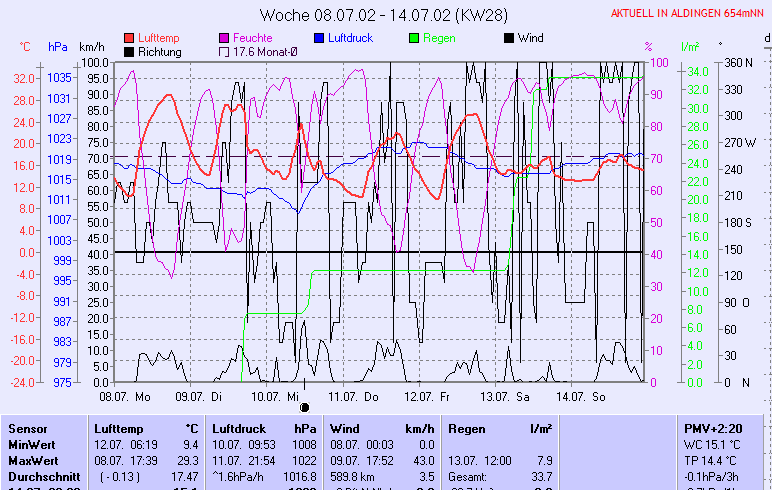Click the km/h axis unit label
Image resolution: width=772 pixels, height=490 pixels.
tap(91, 47)
